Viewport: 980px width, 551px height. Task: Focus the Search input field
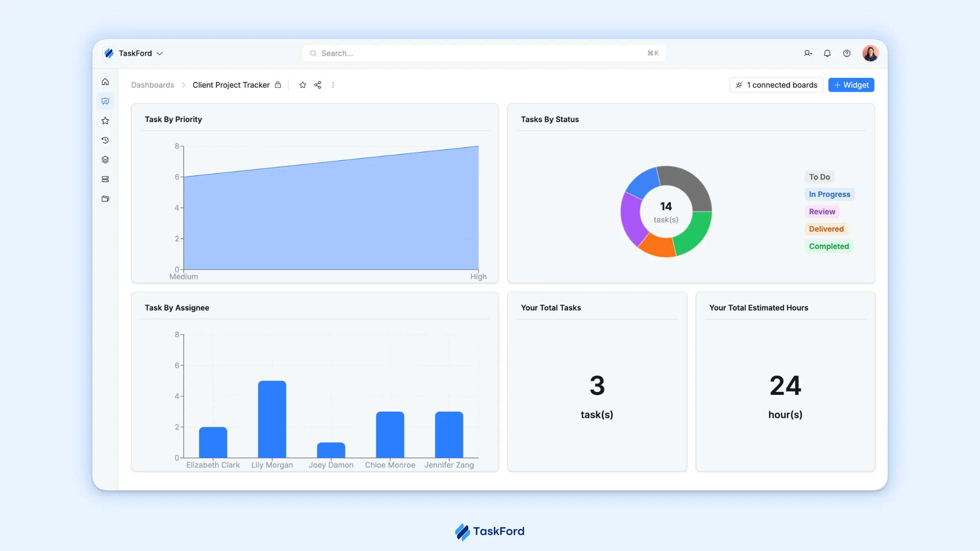484,53
